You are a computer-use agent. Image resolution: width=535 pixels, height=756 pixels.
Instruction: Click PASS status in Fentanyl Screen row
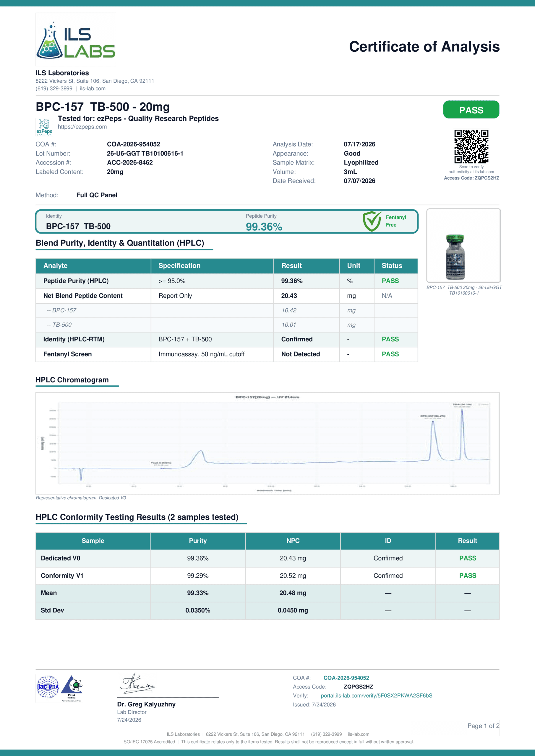pyautogui.click(x=390, y=354)
